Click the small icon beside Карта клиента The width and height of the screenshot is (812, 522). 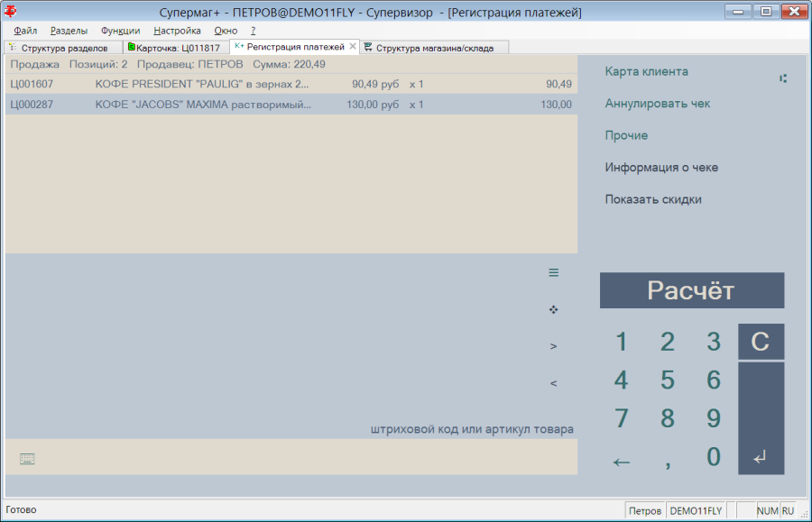click(783, 78)
